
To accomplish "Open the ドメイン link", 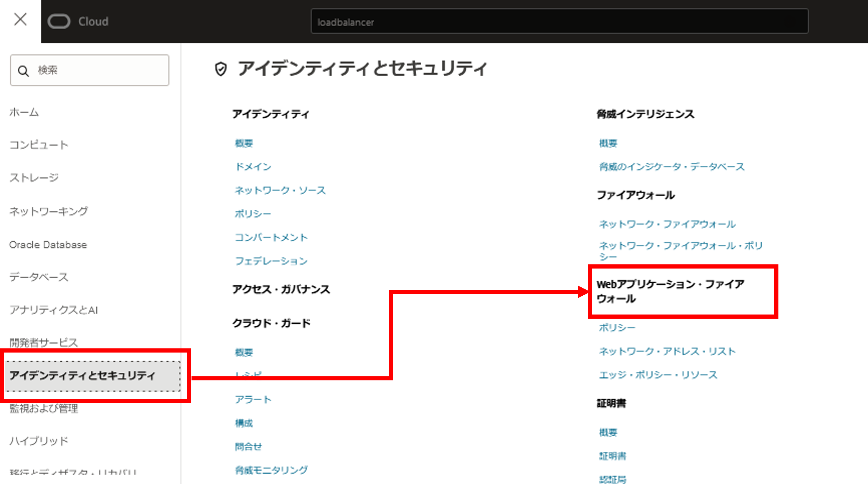I will click(x=253, y=167).
